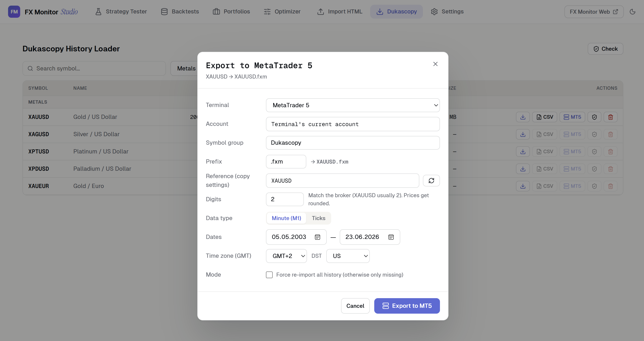This screenshot has height=341, width=644.
Task: Open Settings tab
Action: 447,11
